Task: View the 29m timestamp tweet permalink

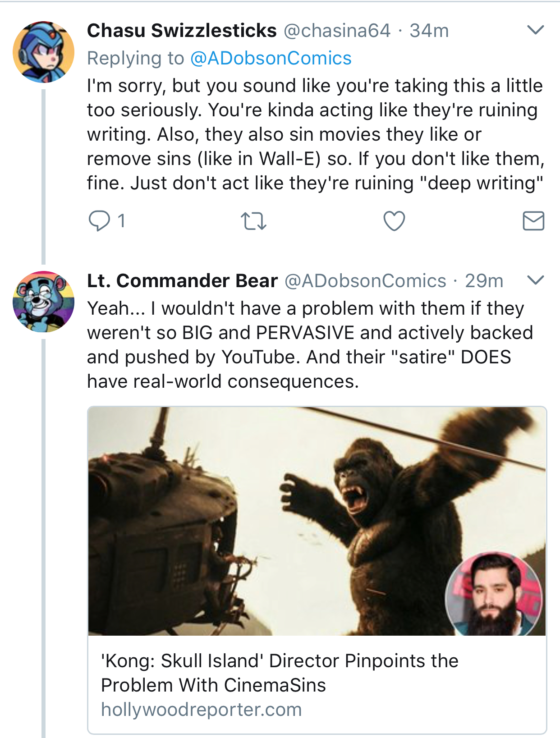Action: point(484,281)
